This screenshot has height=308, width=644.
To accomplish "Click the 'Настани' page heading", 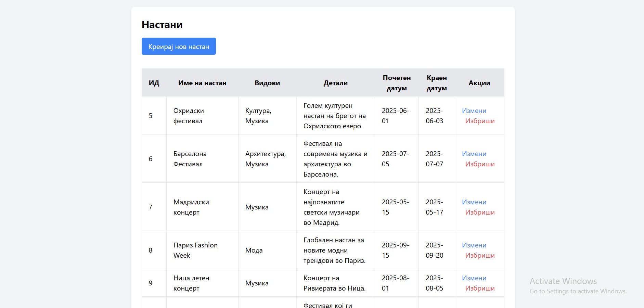I will [162, 25].
